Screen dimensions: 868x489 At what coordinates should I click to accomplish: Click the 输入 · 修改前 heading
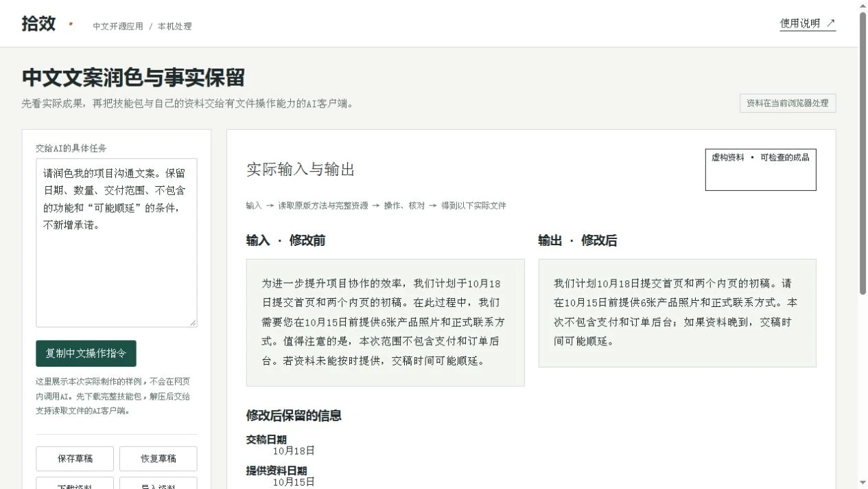(285, 240)
